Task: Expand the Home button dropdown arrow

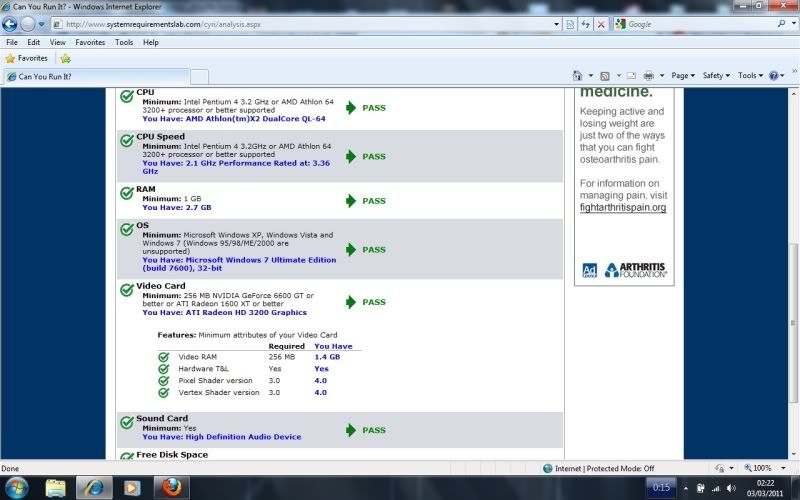Action: click(591, 76)
